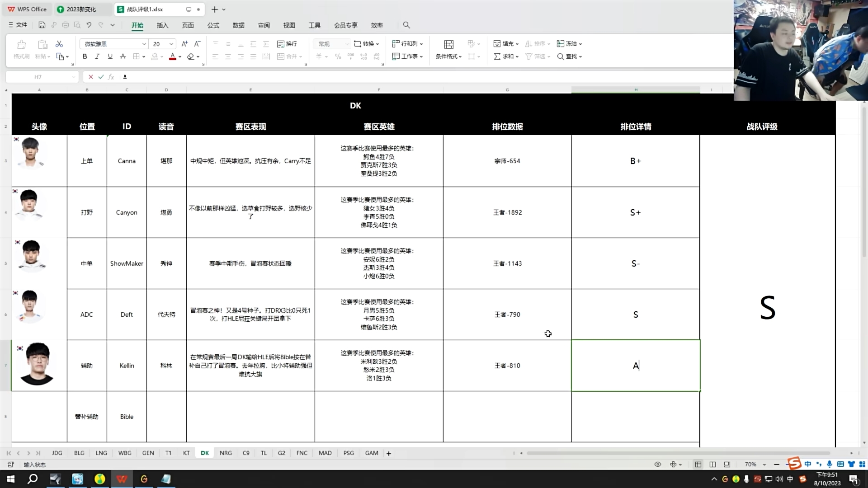Viewport: 868px width, 488px height.
Task: Click the Wrap text (换行) button
Action: [x=287, y=44]
